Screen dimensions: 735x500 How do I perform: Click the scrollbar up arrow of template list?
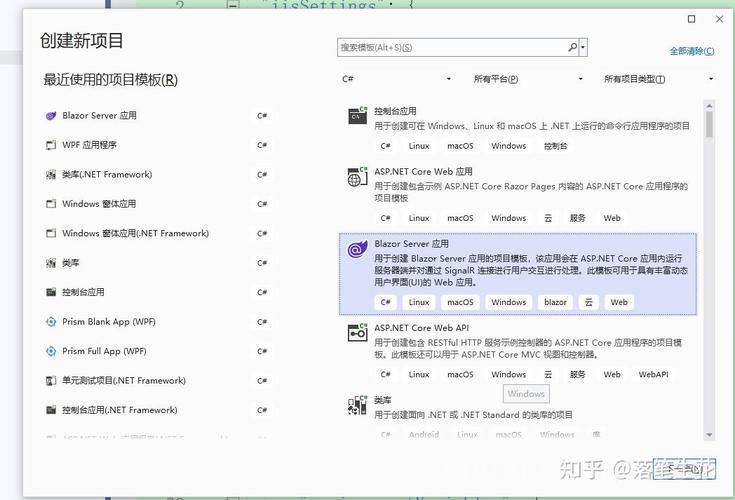pos(709,105)
